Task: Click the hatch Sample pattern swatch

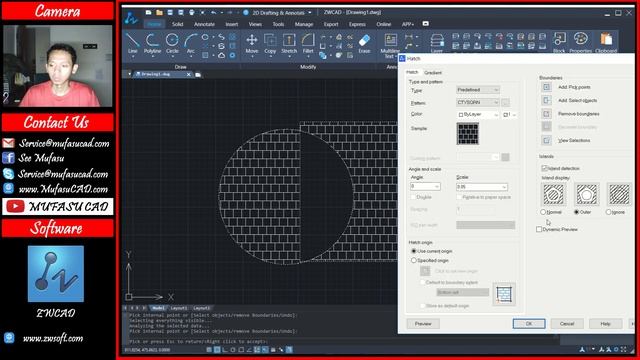Action: pos(467,133)
